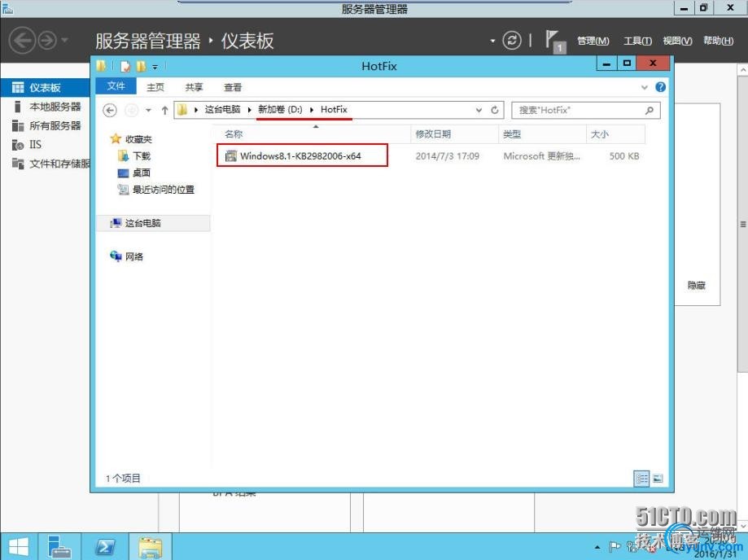Focus the 搜索"HotFix" search box
Viewport: 748px width, 560px height.
click(x=586, y=110)
